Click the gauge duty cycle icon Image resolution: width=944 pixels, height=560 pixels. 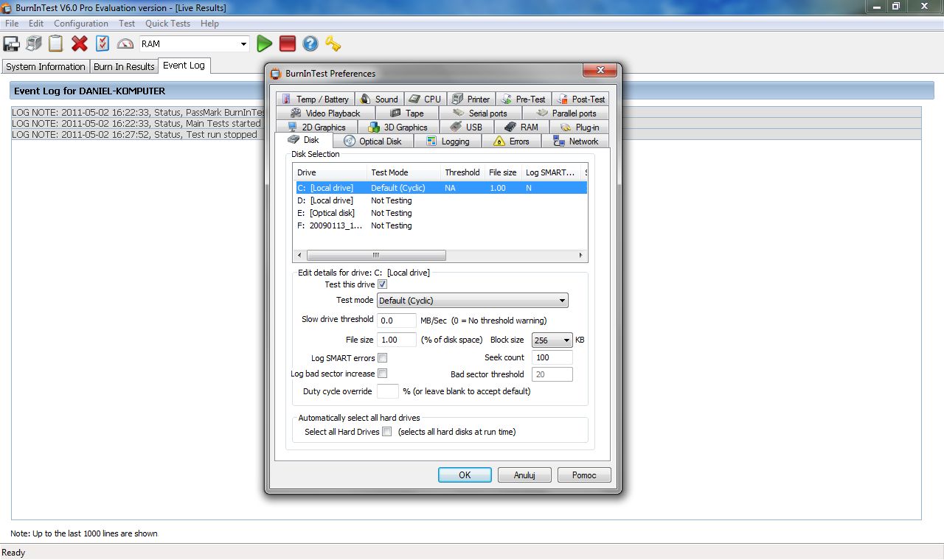pos(125,43)
